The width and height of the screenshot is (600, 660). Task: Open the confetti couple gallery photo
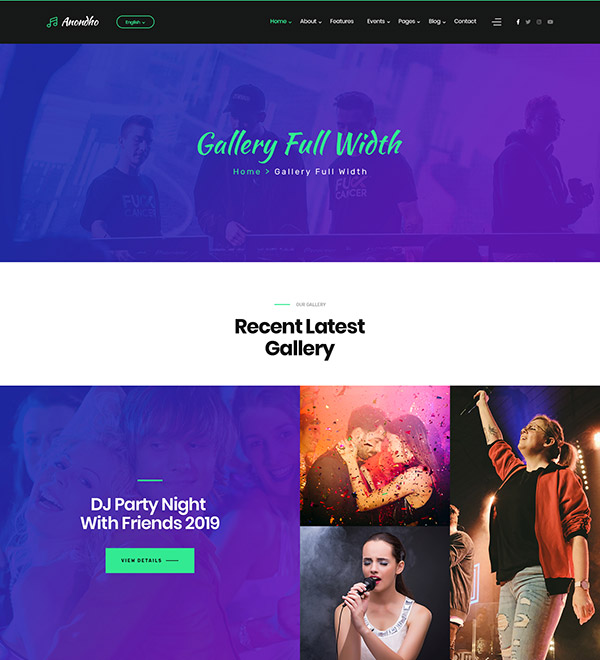(375, 455)
